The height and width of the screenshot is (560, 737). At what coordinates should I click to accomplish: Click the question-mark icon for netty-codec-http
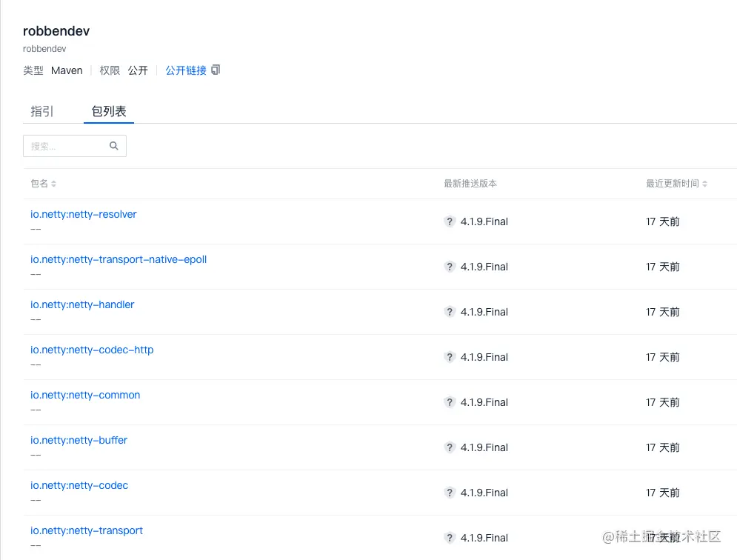pos(450,357)
